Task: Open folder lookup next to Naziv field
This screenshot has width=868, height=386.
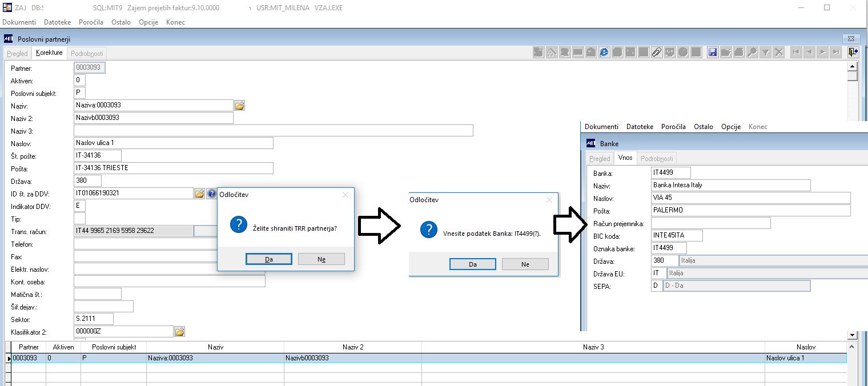Action: [x=240, y=106]
